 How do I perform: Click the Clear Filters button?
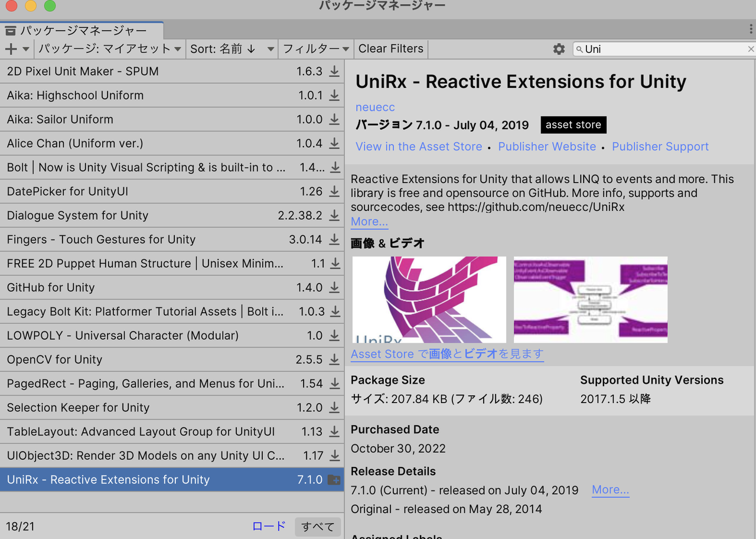[x=390, y=49]
